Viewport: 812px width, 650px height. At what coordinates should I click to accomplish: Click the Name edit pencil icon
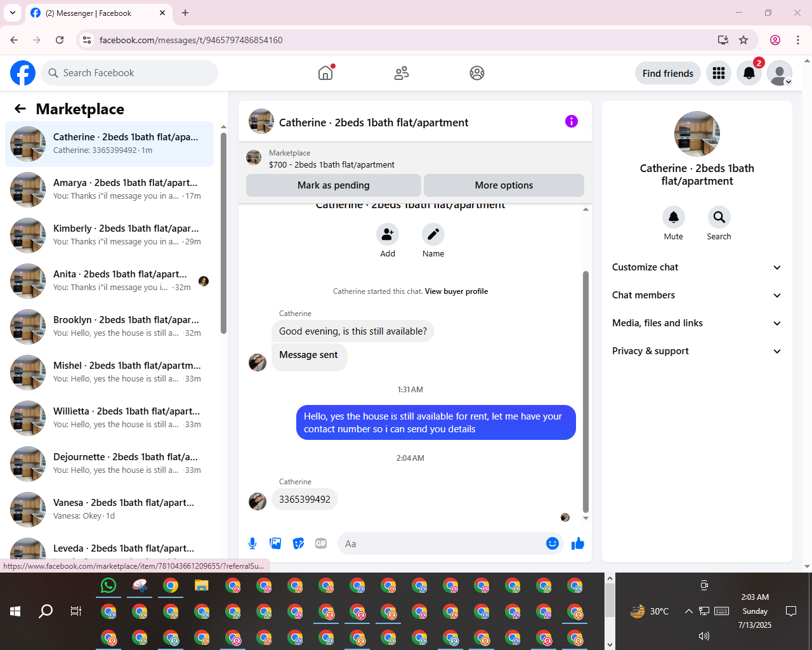pos(433,234)
